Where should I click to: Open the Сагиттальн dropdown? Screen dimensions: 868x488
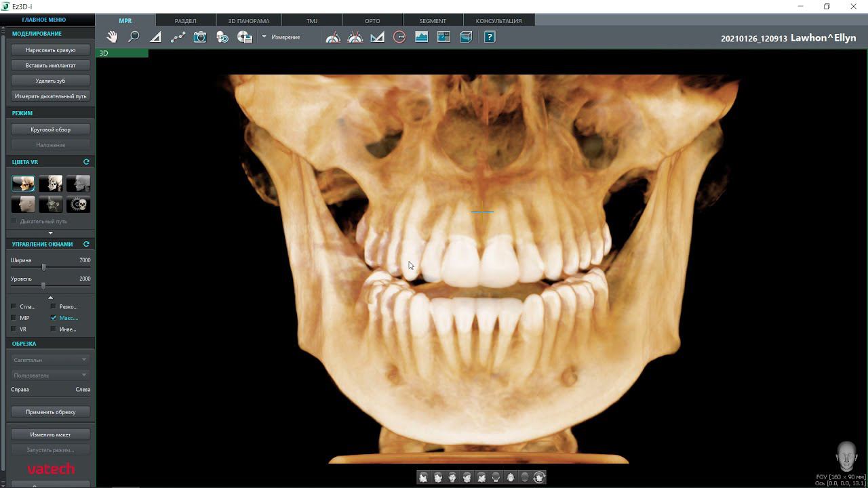tap(50, 360)
